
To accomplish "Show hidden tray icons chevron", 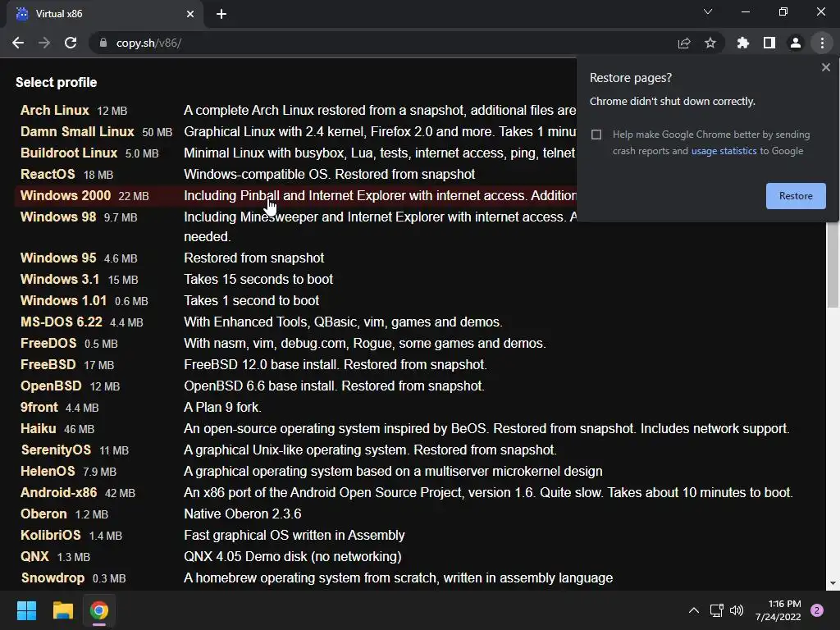I will pos(694,610).
